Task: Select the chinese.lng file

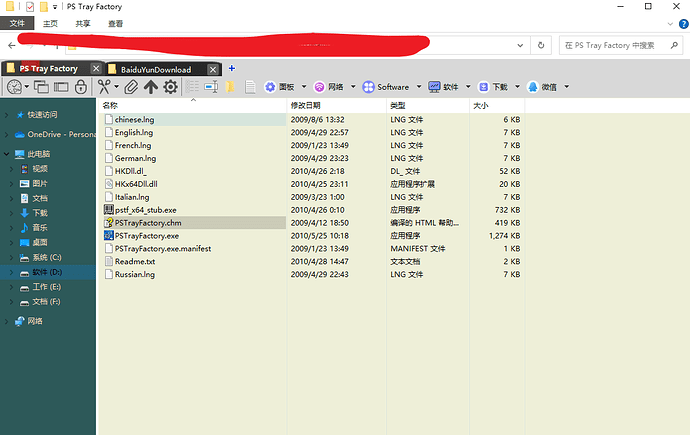Action: pos(134,120)
